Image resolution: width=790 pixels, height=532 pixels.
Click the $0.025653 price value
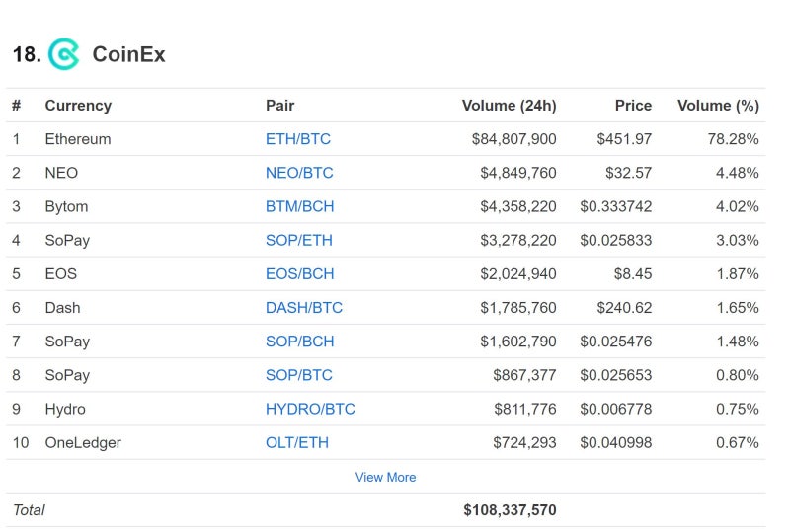[615, 375]
